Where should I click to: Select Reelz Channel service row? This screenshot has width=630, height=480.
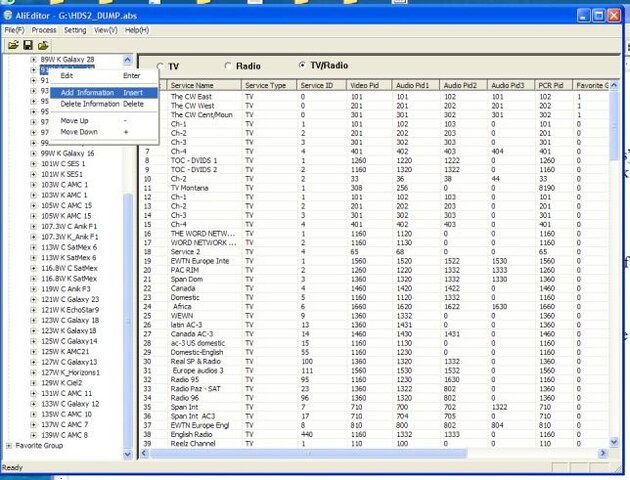point(374,443)
